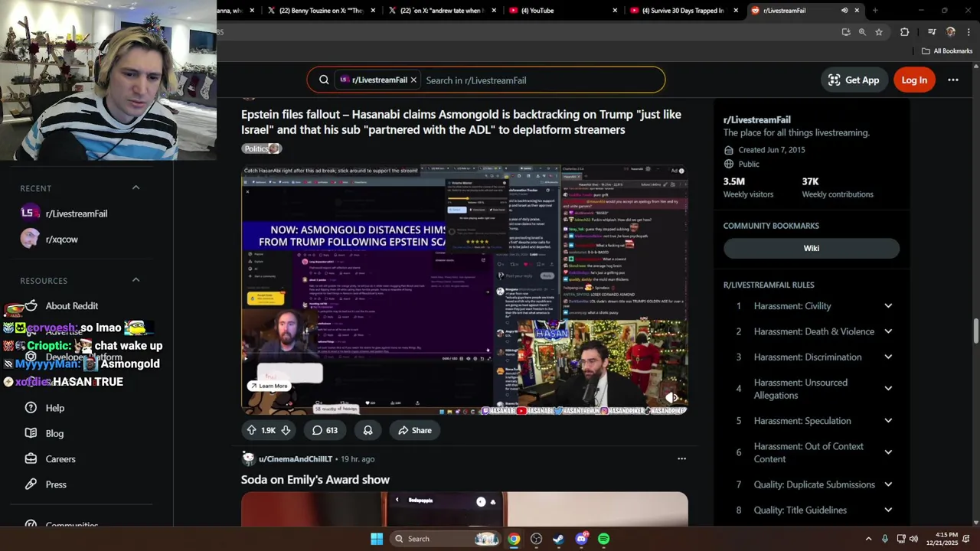Downvote the Epstein files fallout post
Viewport: 980px width, 551px height.
pos(286,430)
